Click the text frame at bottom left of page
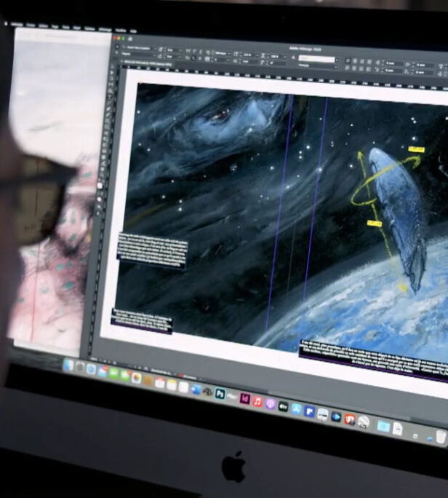This screenshot has height=498, width=448. click(141, 319)
